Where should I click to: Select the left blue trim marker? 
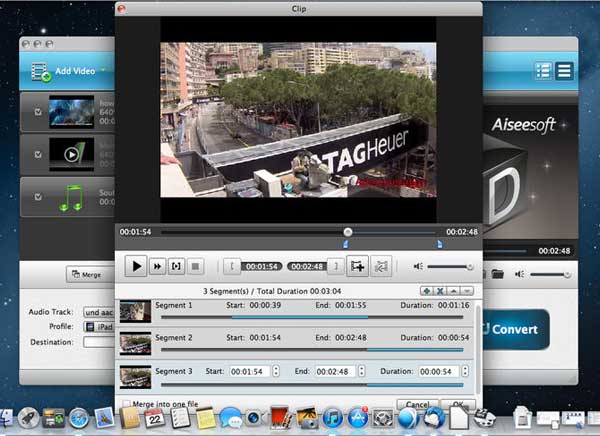(x=346, y=244)
